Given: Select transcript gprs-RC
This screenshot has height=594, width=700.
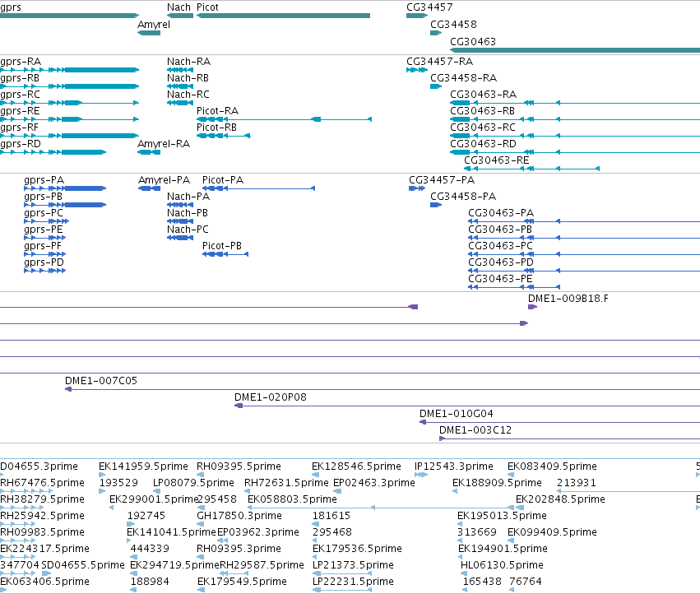Looking at the screenshot, I should (x=69, y=103).
